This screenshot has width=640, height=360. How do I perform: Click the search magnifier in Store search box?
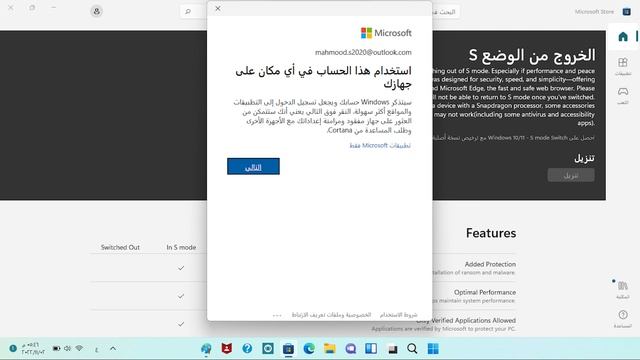coord(188,11)
